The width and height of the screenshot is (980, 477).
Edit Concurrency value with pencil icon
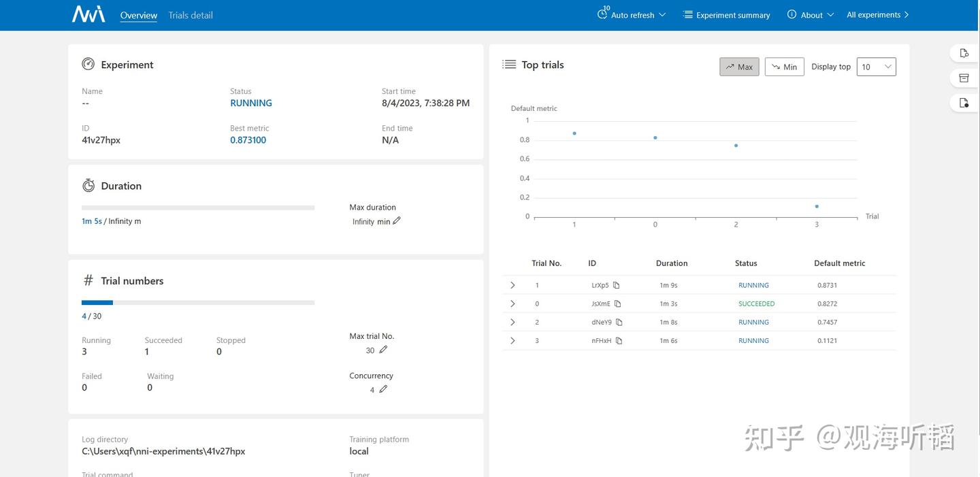tap(383, 389)
